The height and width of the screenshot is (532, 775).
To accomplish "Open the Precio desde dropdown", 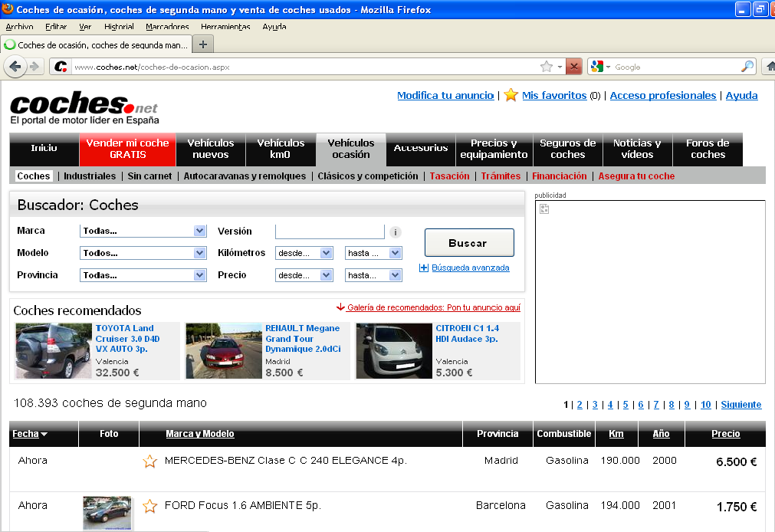I will pos(304,275).
